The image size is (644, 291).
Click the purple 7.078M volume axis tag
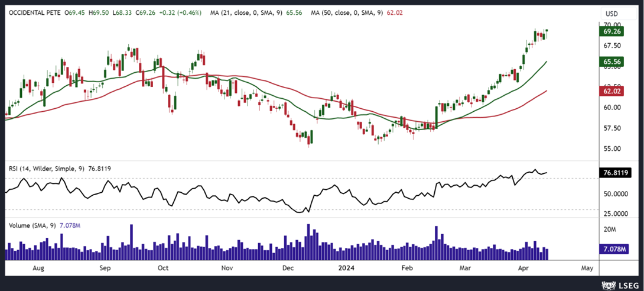point(614,249)
